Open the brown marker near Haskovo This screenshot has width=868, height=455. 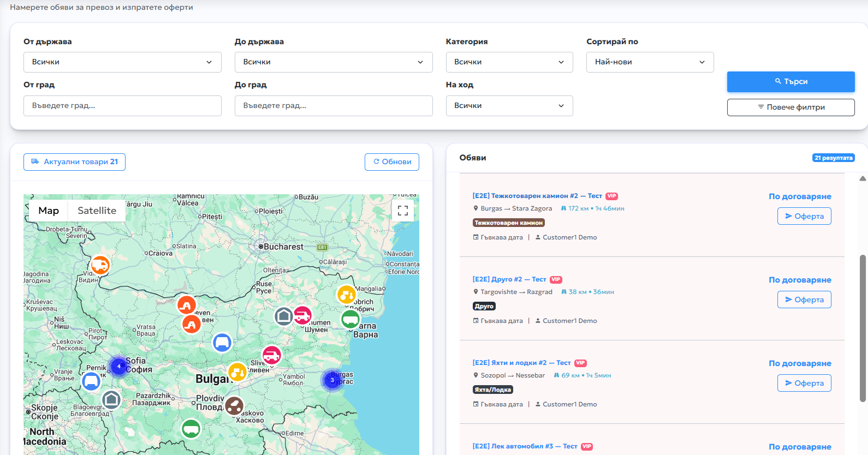pyautogui.click(x=234, y=406)
